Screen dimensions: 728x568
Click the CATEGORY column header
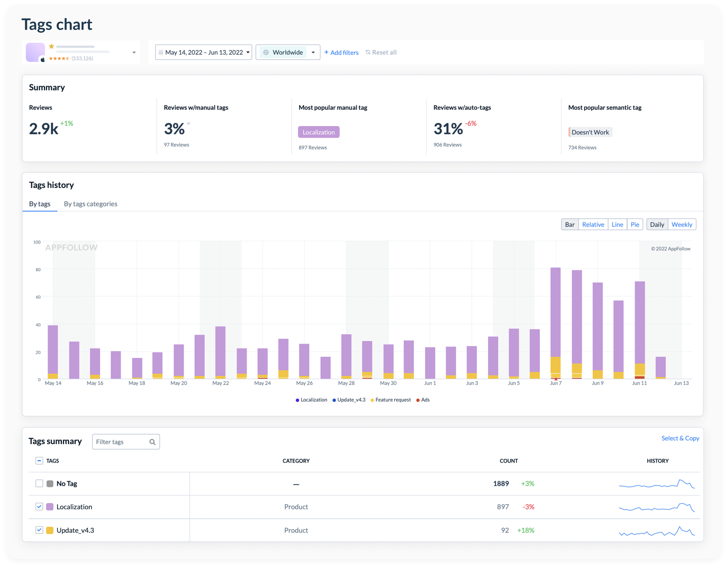click(296, 461)
